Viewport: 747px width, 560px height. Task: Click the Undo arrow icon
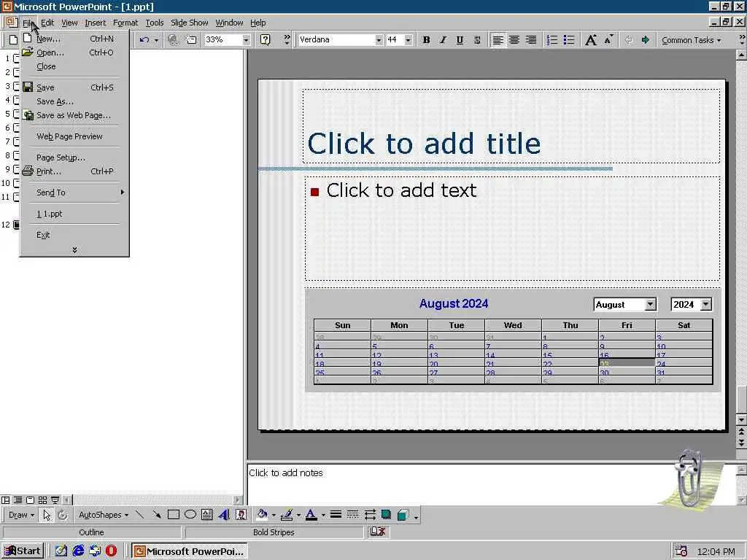pos(144,40)
